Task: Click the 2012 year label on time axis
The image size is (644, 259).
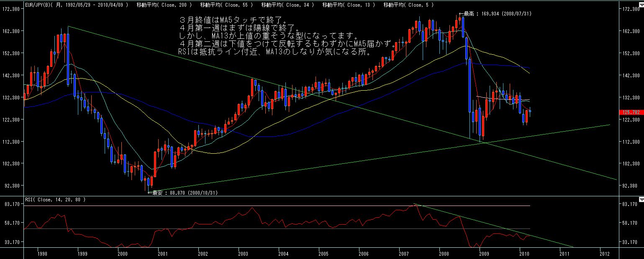Action: (x=604, y=253)
